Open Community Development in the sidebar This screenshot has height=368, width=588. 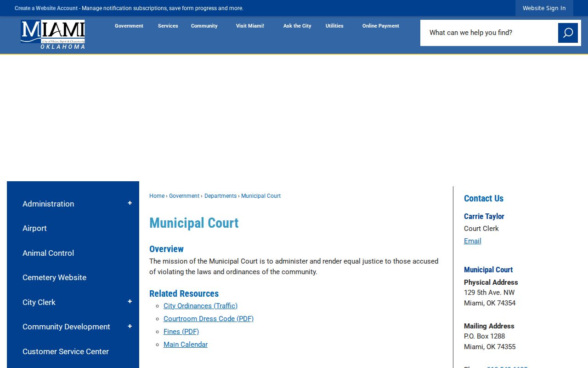pyautogui.click(x=66, y=327)
